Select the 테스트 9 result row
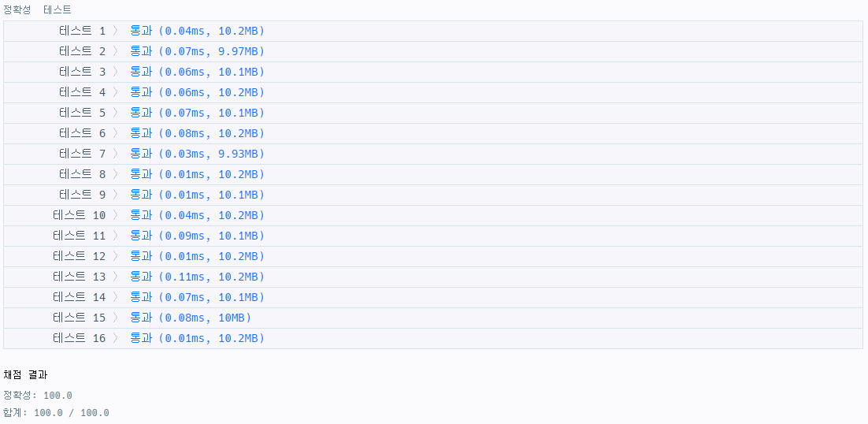 point(433,195)
